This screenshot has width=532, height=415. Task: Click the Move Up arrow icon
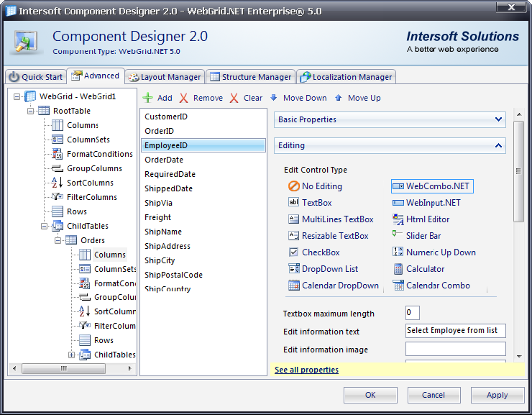338,98
